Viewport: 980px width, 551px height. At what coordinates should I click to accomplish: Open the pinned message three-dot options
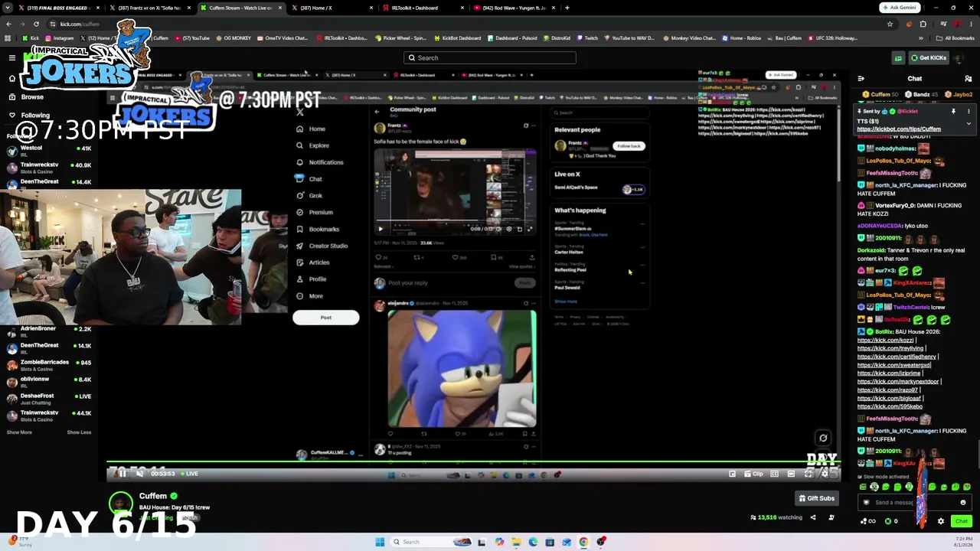(969, 112)
